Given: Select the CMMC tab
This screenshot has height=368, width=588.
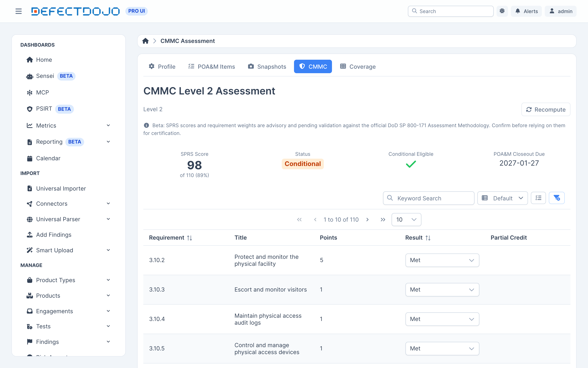Looking at the screenshot, I should 313,66.
